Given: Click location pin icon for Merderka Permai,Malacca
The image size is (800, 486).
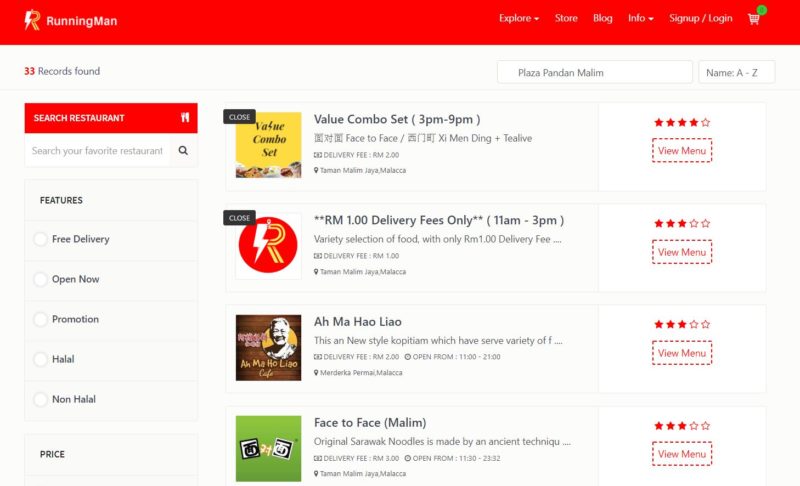Looking at the screenshot, I should [316, 372].
